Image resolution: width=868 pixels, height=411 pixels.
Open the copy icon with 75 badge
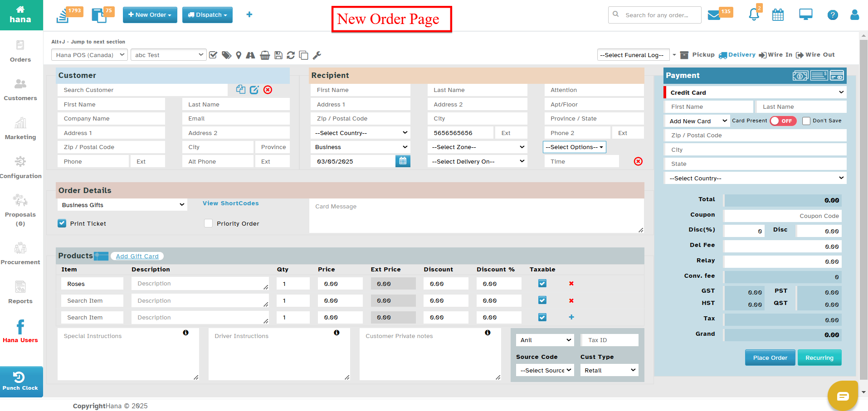[99, 16]
